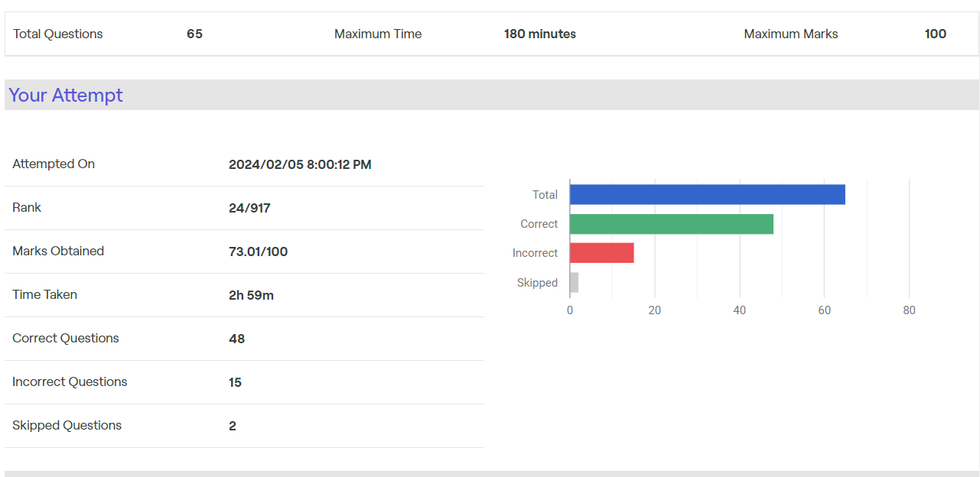
Task: Click the green Correct bar in chart
Action: [x=671, y=224]
